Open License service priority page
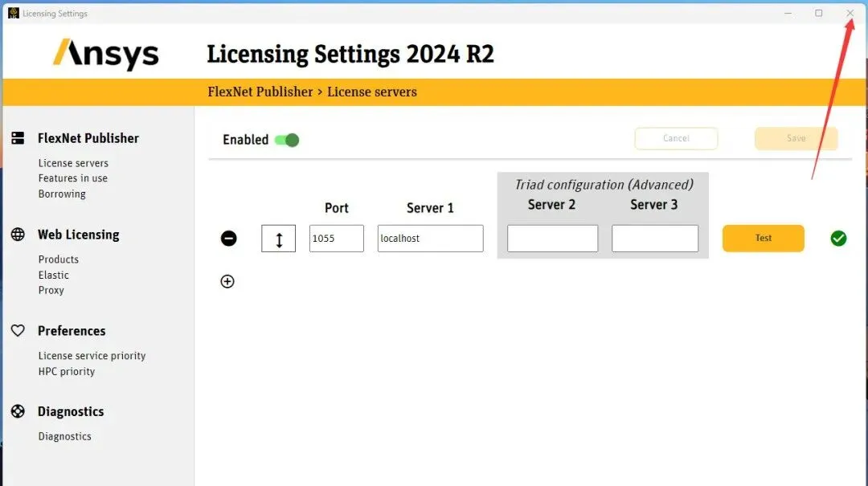The height and width of the screenshot is (486, 868). click(92, 355)
